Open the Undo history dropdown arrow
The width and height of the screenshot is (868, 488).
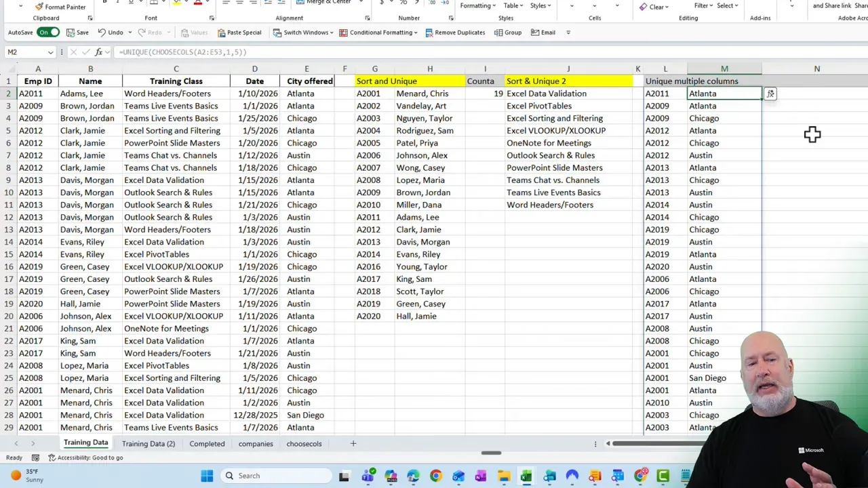[x=128, y=32]
